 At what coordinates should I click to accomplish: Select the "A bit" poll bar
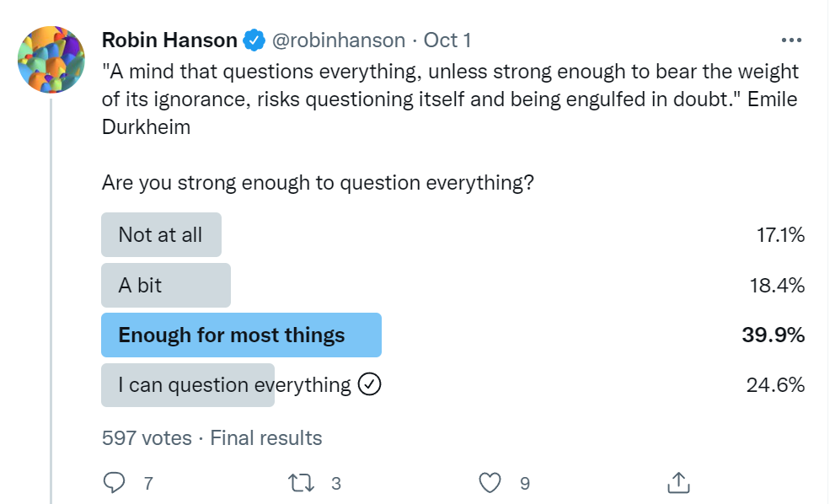click(x=165, y=286)
